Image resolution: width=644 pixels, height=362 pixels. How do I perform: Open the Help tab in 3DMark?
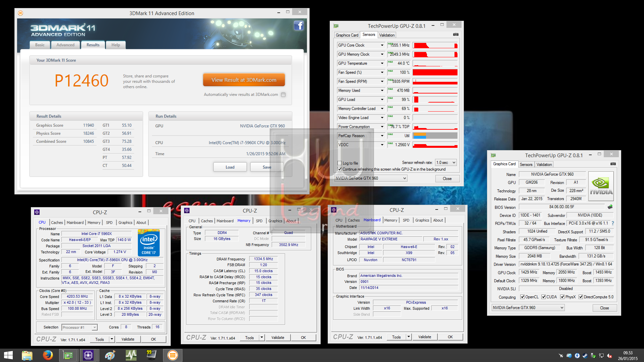pyautogui.click(x=116, y=45)
